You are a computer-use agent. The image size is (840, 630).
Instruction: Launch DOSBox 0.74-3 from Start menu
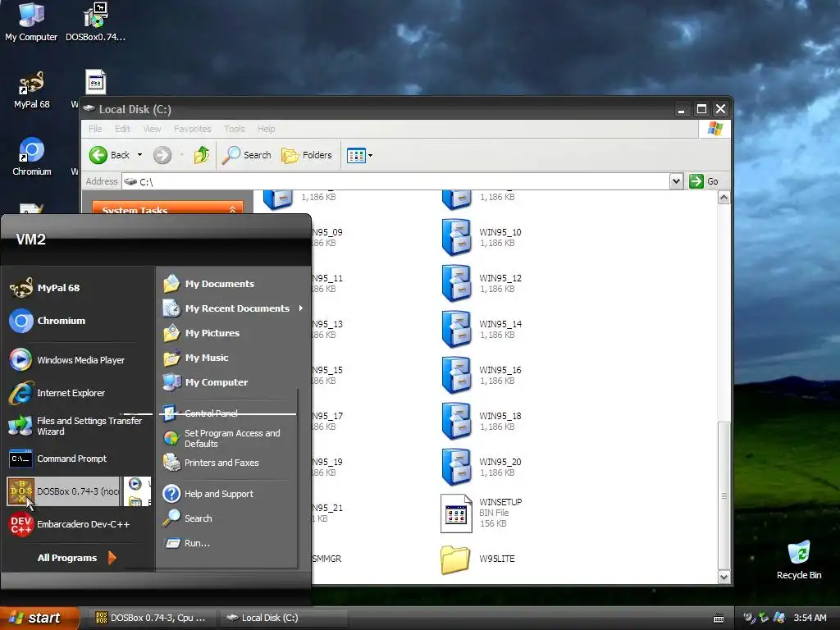[x=63, y=491]
